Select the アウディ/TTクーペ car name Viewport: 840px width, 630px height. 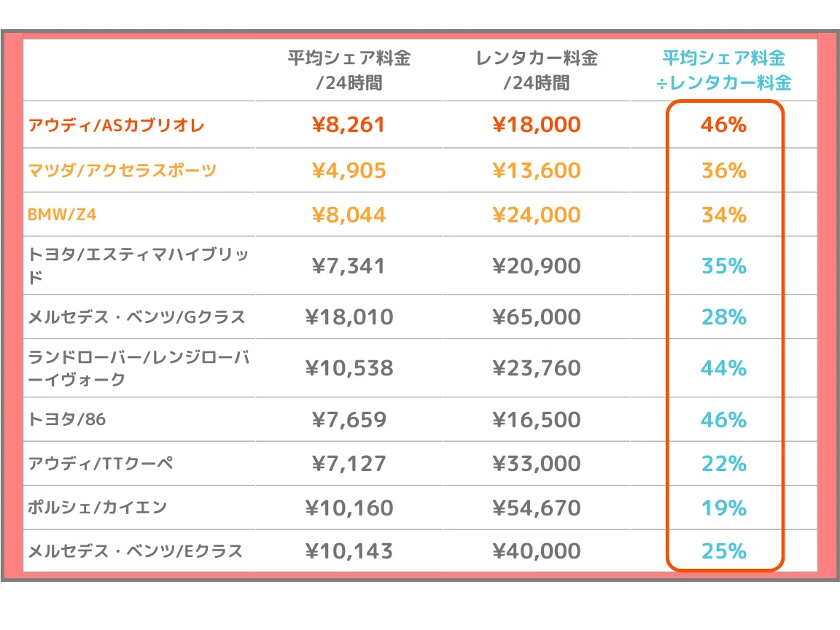[x=101, y=464]
